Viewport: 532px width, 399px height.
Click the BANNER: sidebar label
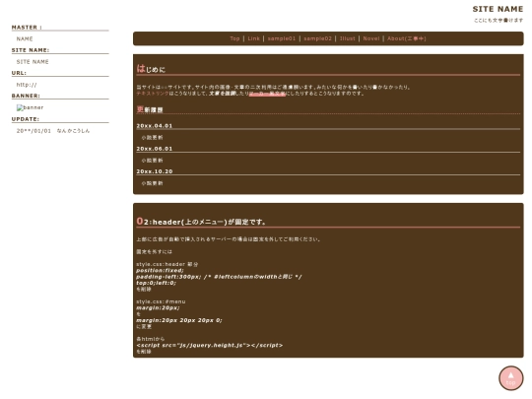[26, 96]
